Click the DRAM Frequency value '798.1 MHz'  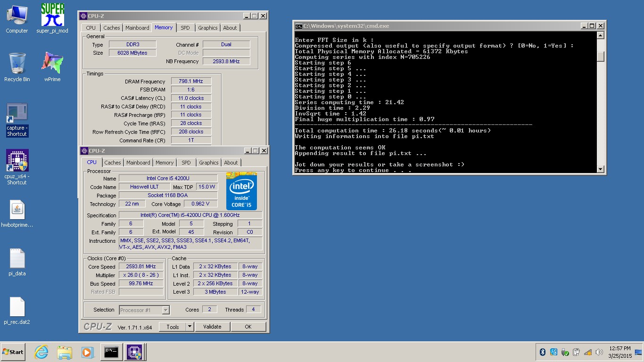191,81
